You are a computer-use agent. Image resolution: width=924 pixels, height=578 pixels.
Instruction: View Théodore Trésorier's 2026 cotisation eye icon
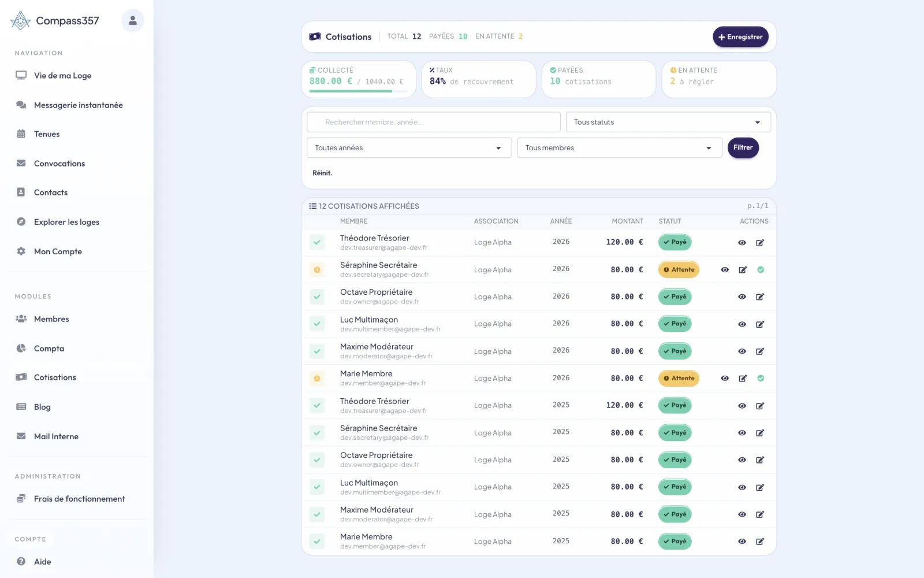point(742,243)
